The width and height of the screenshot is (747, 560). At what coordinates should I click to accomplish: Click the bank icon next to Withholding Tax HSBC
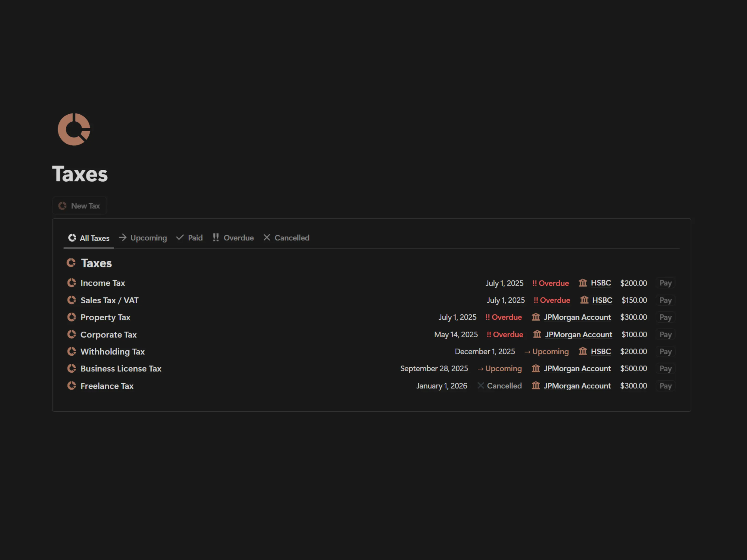point(582,351)
